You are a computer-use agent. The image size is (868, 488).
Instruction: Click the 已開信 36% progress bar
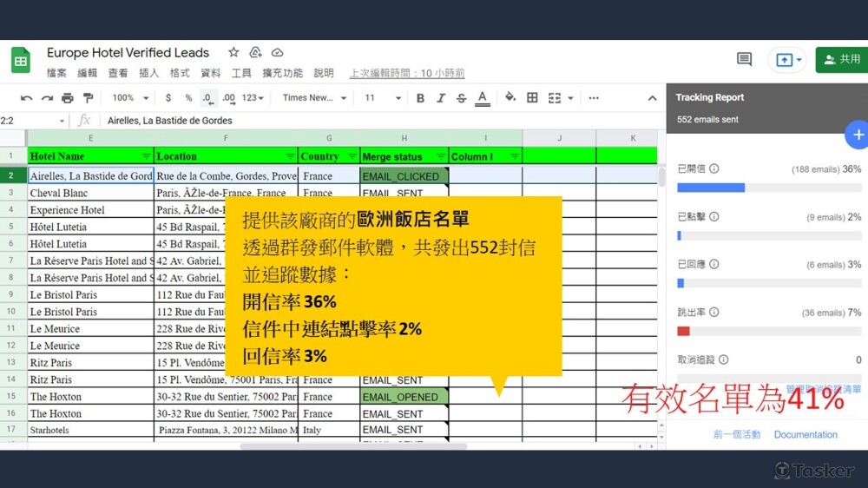(769, 188)
